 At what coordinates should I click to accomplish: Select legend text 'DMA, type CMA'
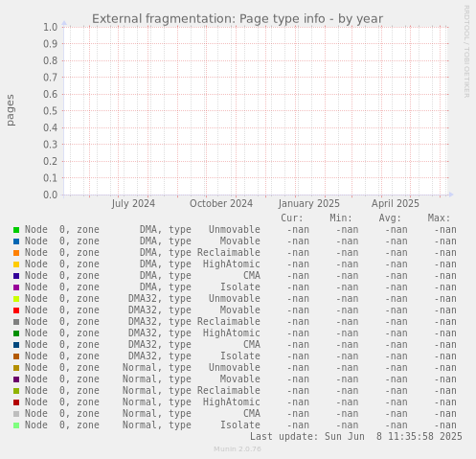(x=200, y=276)
